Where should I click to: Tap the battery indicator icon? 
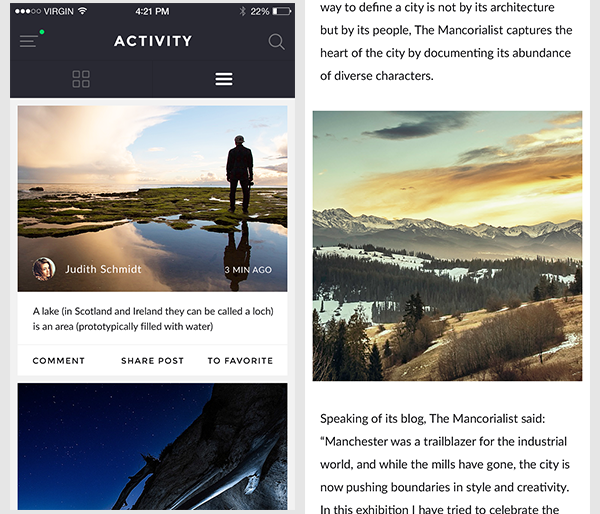click(x=282, y=11)
